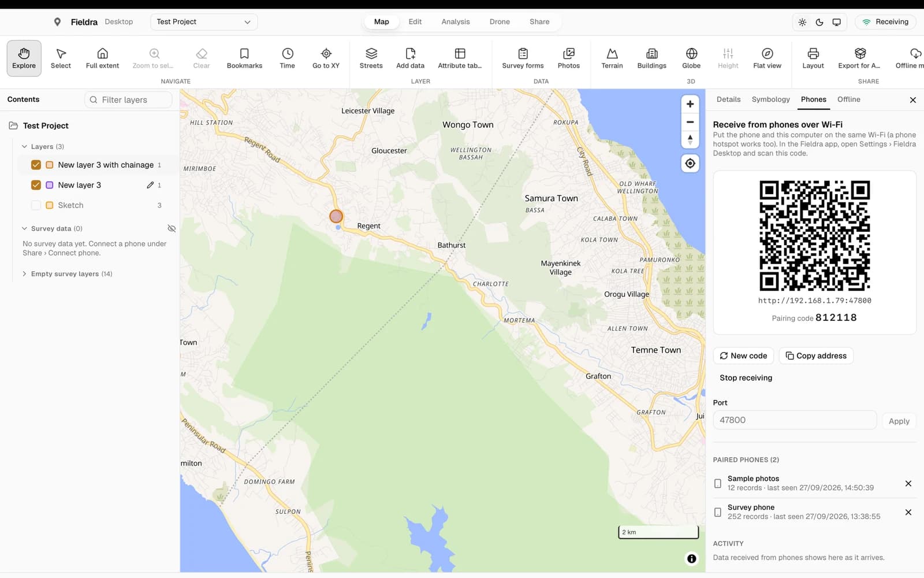Switch to Flat view
924x578 pixels.
click(767, 58)
